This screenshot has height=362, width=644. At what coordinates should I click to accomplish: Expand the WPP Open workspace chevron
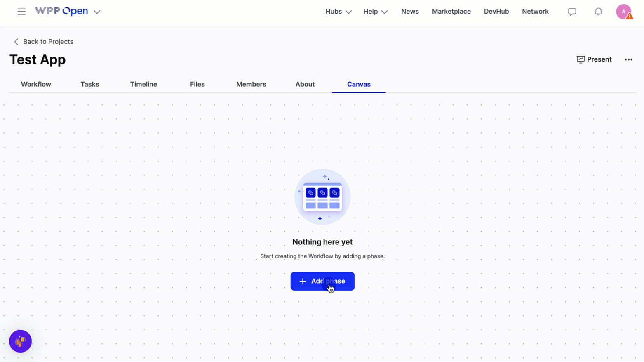[x=97, y=12]
